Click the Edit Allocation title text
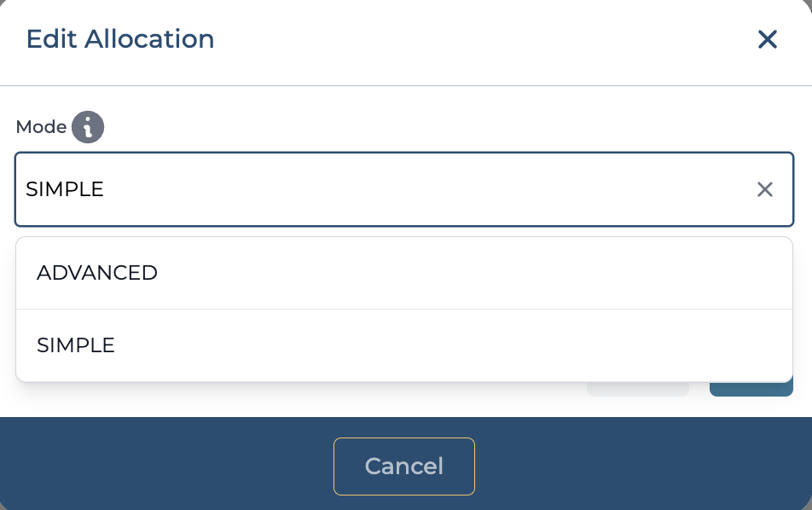This screenshot has width=812, height=510. (120, 39)
